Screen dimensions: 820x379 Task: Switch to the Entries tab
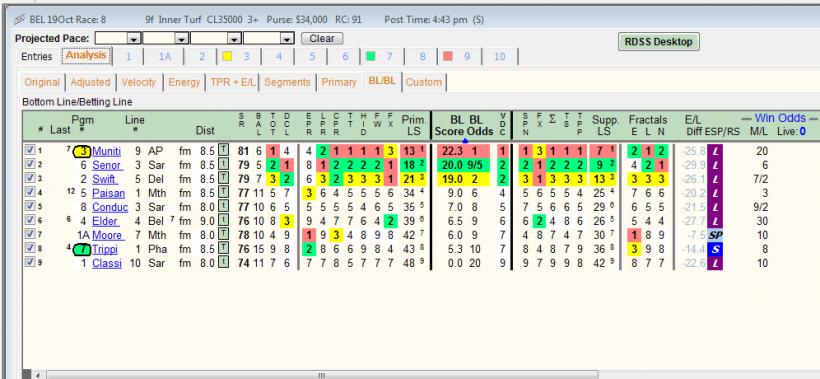[37, 56]
